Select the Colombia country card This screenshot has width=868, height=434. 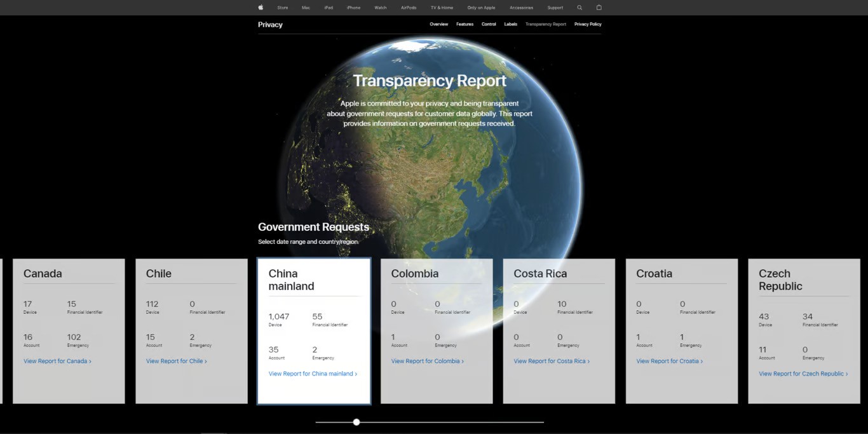pyautogui.click(x=437, y=331)
